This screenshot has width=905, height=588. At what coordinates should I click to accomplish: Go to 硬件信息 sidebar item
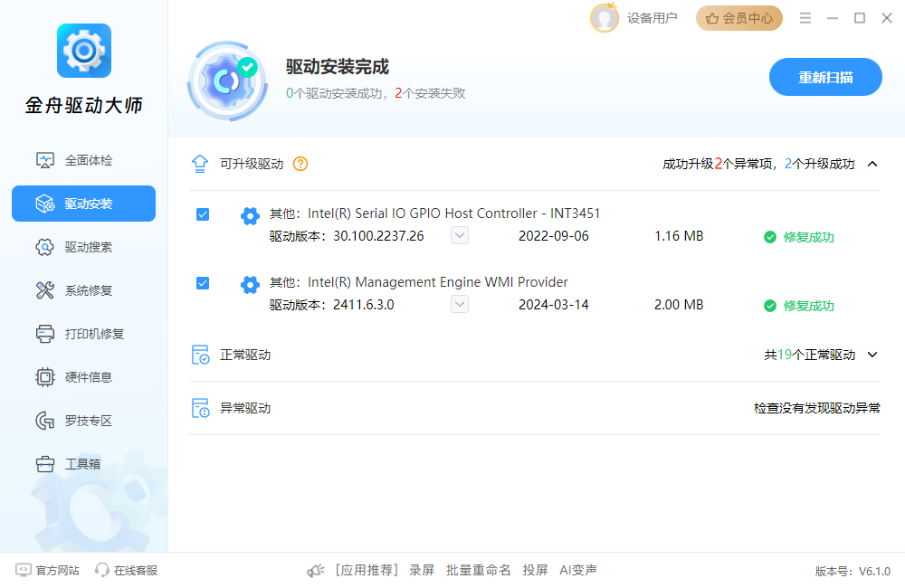(x=88, y=377)
